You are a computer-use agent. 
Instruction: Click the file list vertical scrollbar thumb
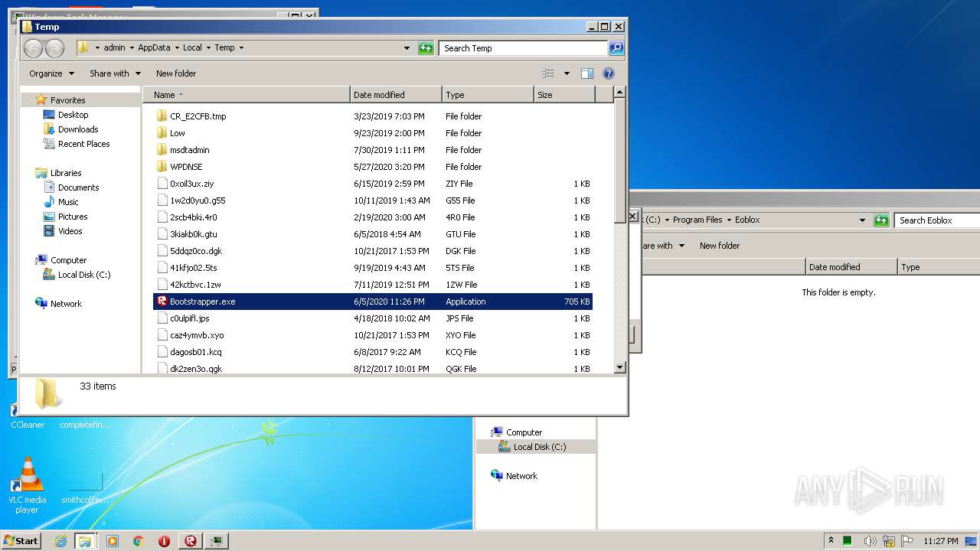(x=619, y=161)
